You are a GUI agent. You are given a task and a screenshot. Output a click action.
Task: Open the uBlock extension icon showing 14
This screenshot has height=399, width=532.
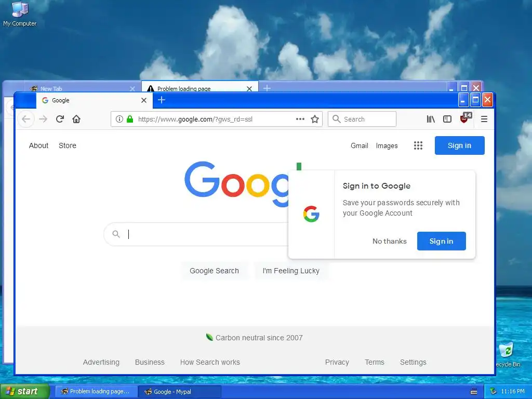point(465,118)
